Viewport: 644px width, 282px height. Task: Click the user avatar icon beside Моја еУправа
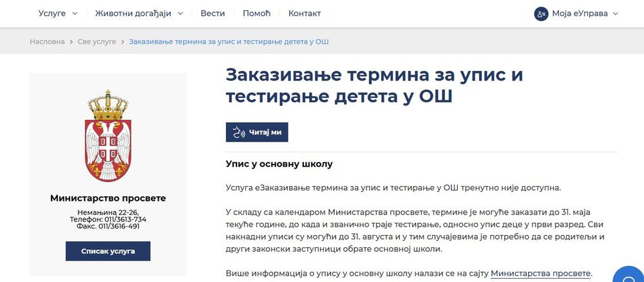541,14
